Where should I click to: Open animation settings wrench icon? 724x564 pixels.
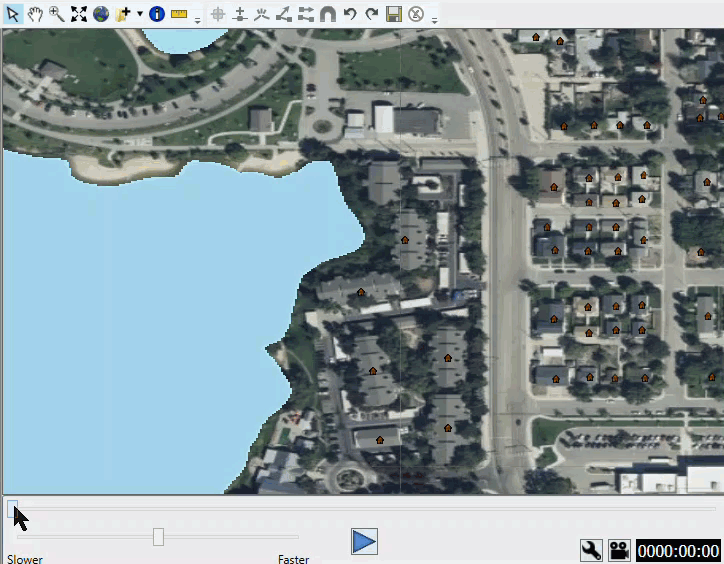pos(591,550)
